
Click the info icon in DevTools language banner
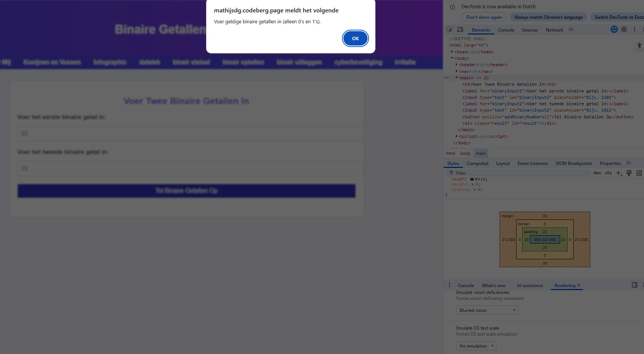pos(453,7)
